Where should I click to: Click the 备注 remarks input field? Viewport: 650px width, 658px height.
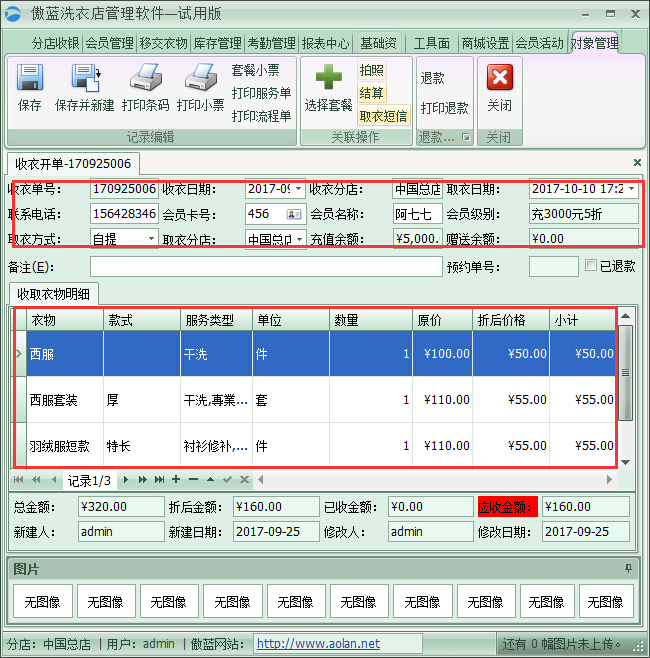point(265,267)
